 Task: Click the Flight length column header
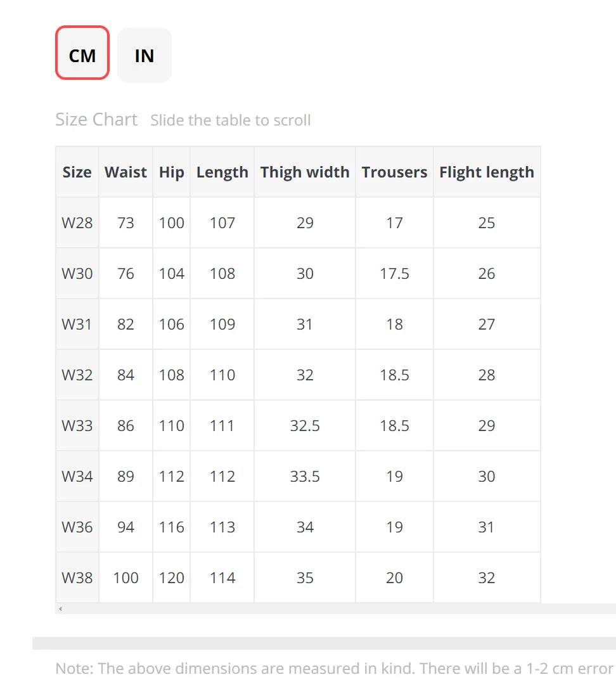click(x=487, y=172)
